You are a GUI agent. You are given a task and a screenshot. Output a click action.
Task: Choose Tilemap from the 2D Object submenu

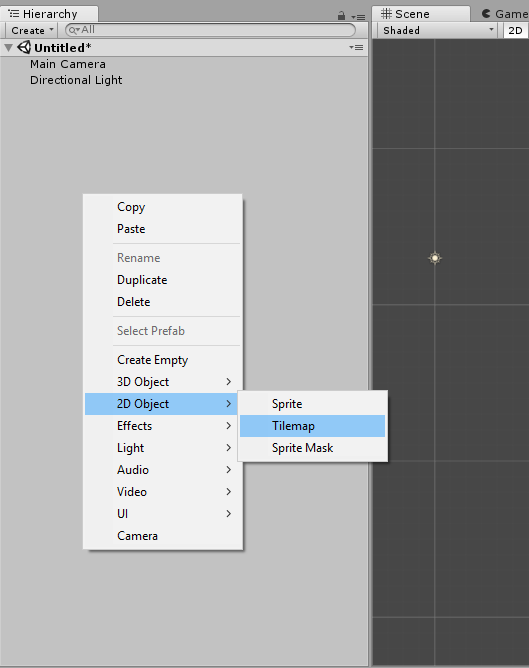click(x=312, y=426)
